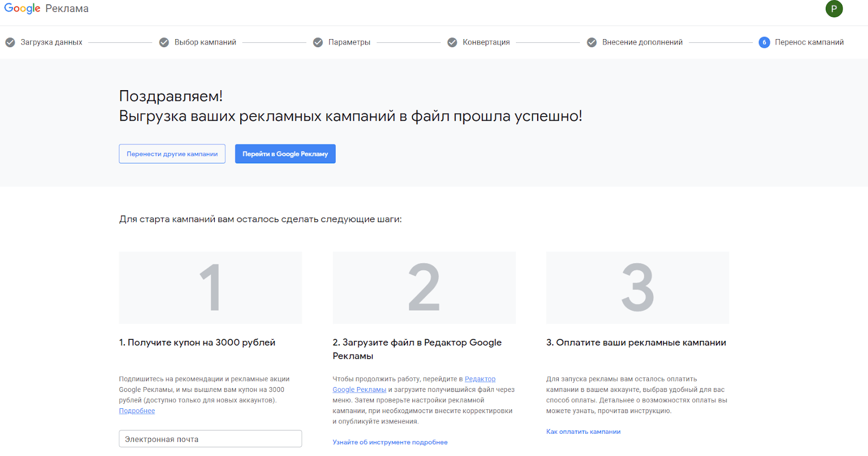Click the Google Реклама logo

(46, 9)
